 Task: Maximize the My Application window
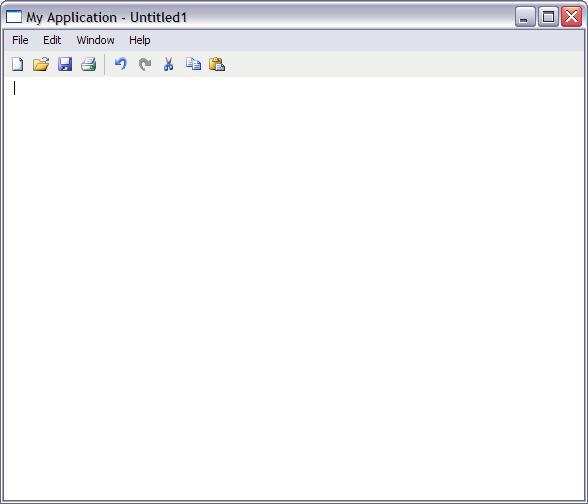tap(548, 17)
